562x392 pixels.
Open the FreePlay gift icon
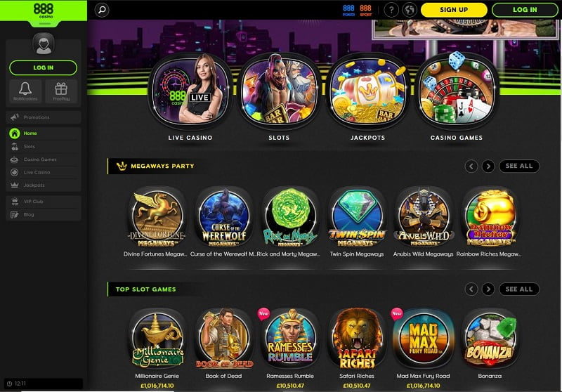(x=61, y=91)
